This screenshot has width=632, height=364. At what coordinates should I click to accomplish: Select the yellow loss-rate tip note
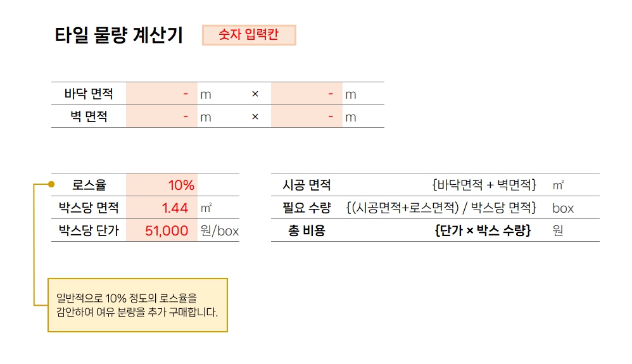pyautogui.click(x=138, y=305)
